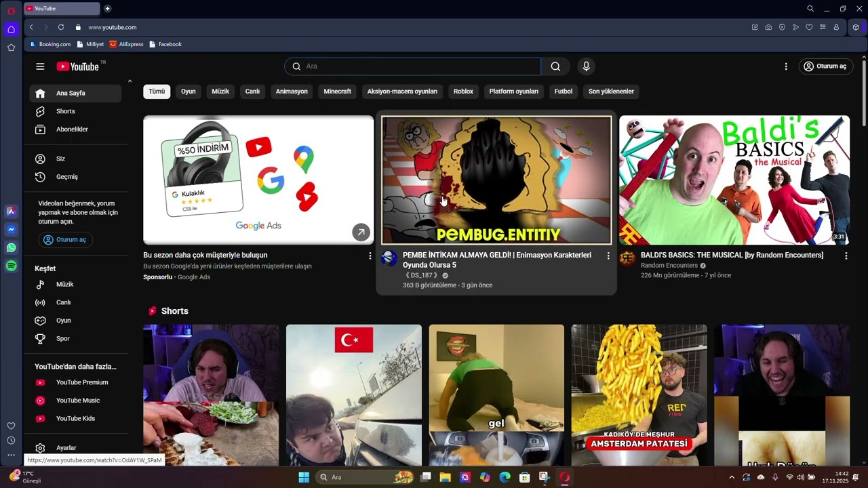Focus the Ara search field

413,66
